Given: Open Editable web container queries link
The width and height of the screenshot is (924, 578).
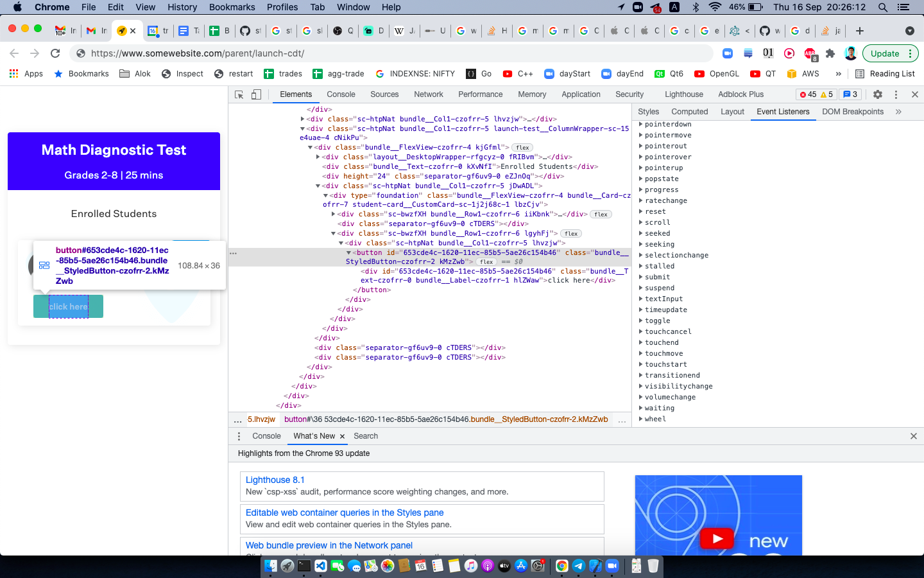Looking at the screenshot, I should click(345, 512).
